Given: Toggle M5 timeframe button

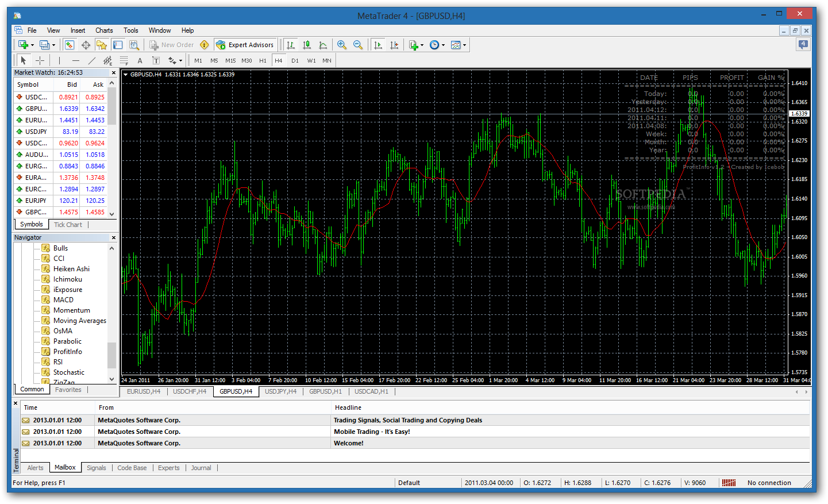Looking at the screenshot, I should click(214, 60).
